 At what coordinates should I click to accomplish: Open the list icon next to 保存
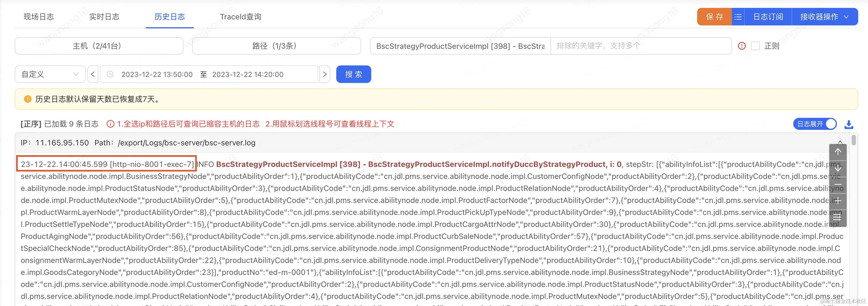[x=738, y=17]
